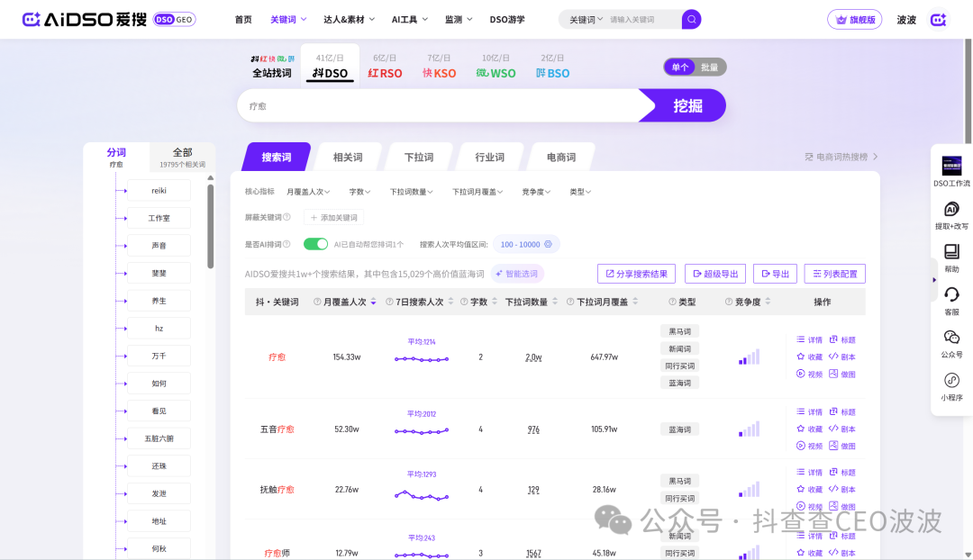The width and height of the screenshot is (973, 560).
Task: Click the 超级导出 button
Action: tap(715, 274)
